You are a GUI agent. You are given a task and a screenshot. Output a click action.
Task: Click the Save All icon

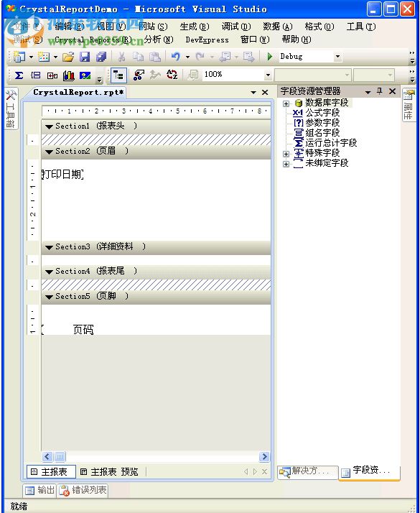[x=101, y=57]
